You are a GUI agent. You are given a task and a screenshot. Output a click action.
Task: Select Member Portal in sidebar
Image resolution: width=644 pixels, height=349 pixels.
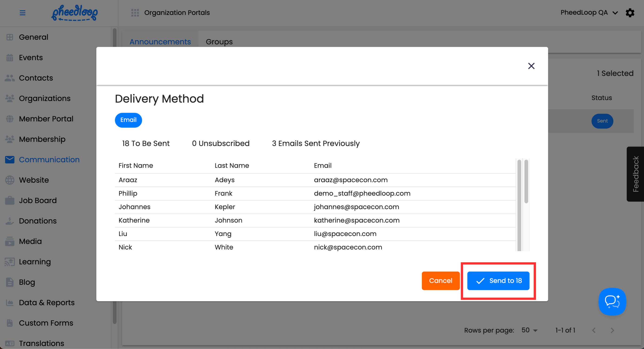point(46,119)
